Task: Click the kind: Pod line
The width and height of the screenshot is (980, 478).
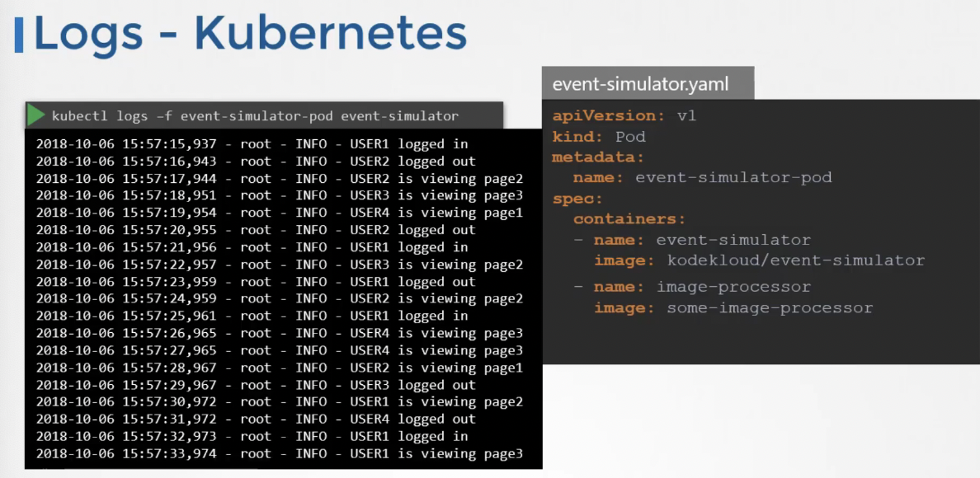Action: pos(599,137)
